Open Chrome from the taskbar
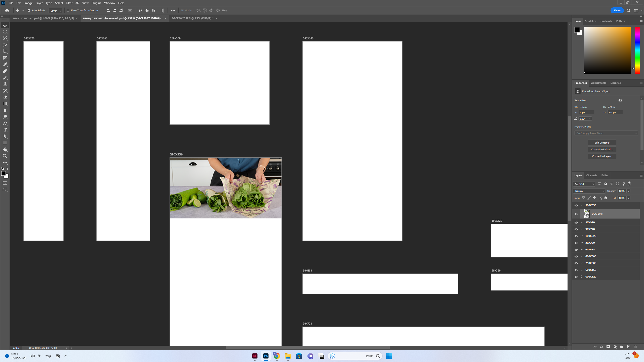644x362 pixels. click(x=277, y=356)
